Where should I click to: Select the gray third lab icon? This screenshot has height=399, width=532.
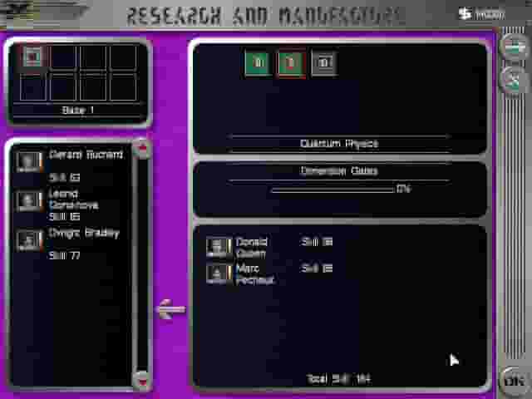point(323,63)
